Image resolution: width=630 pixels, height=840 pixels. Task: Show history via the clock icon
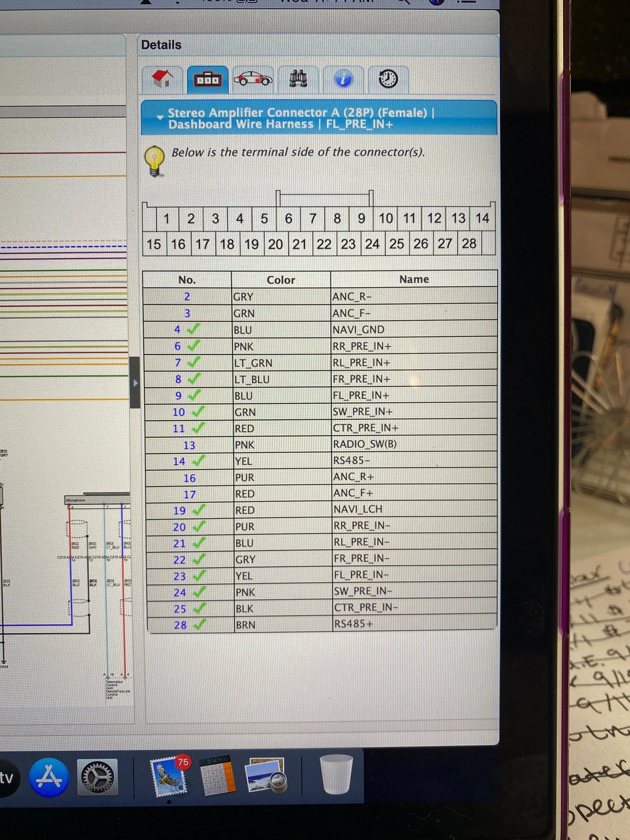pos(388,79)
